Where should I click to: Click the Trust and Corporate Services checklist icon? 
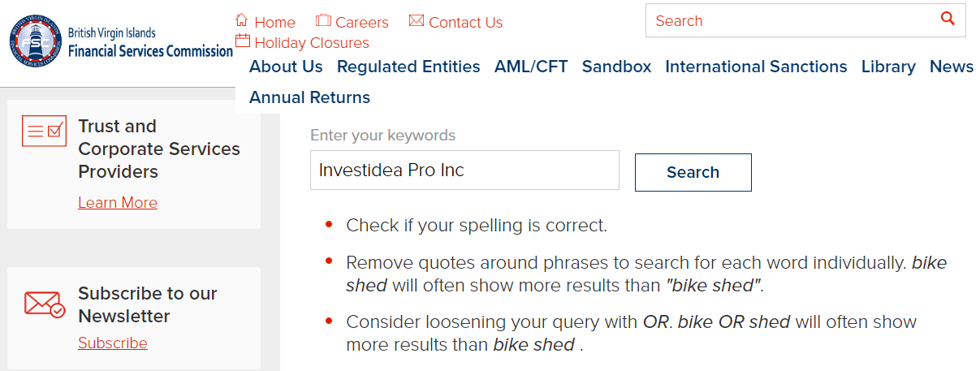point(44,131)
